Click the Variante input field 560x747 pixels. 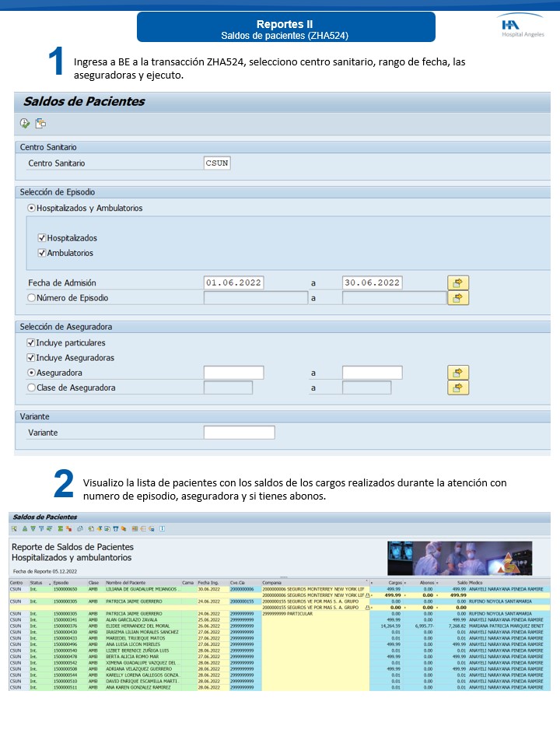239,433
